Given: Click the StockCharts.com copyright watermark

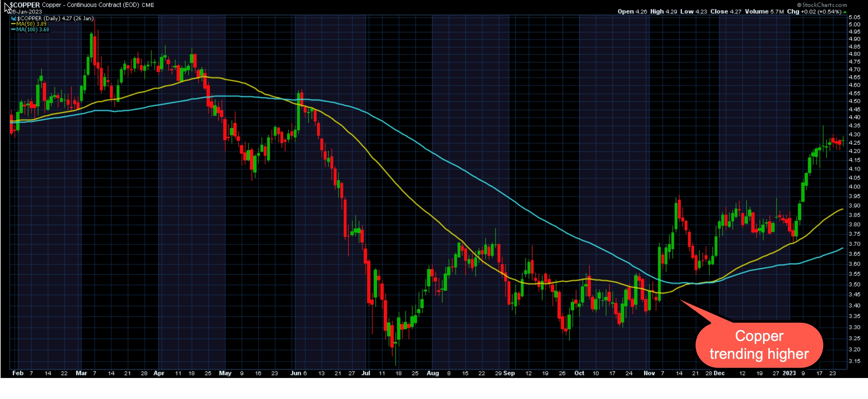Looking at the screenshot, I should 821,5.
